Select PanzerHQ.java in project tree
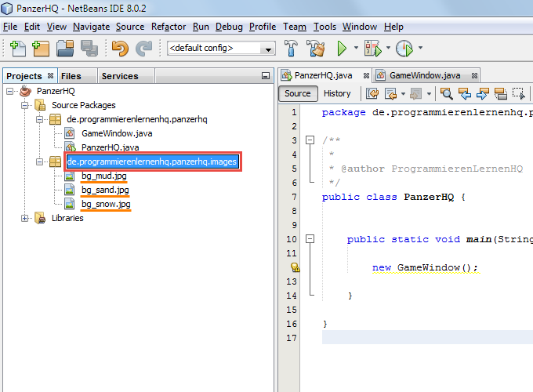Screen dimensions: 533x392 [111, 147]
